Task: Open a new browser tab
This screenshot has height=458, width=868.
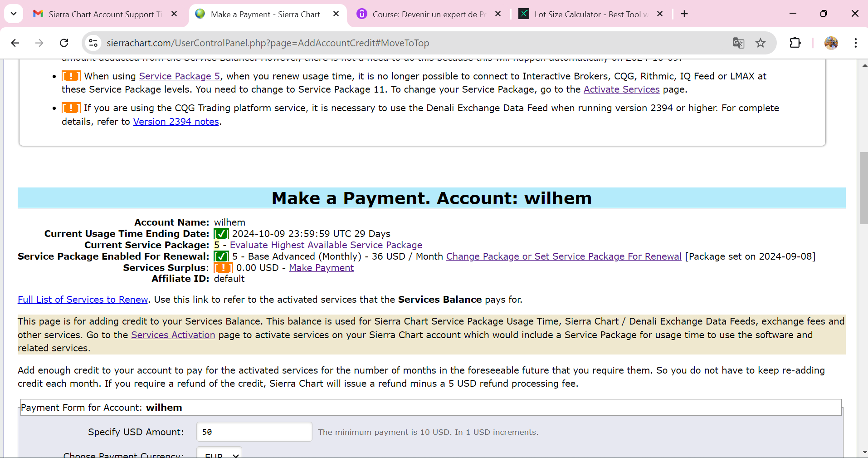Action: click(x=684, y=14)
